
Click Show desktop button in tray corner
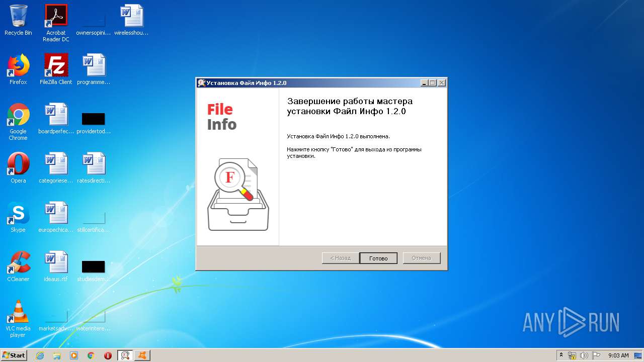click(x=639, y=355)
